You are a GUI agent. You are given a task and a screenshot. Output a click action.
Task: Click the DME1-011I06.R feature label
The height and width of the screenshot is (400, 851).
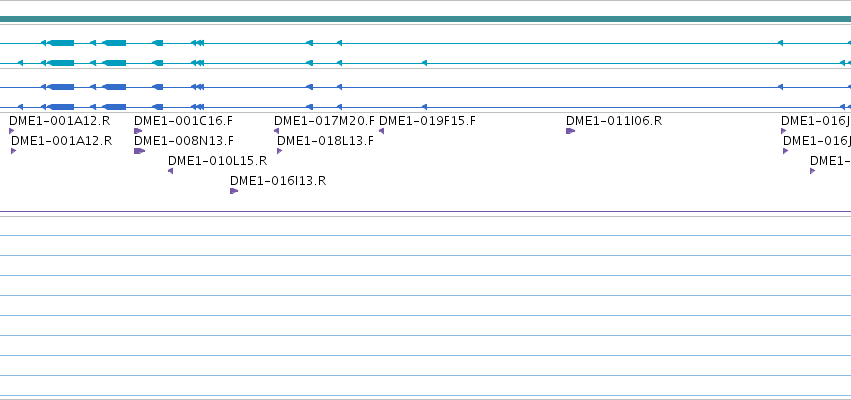pyautogui.click(x=614, y=121)
